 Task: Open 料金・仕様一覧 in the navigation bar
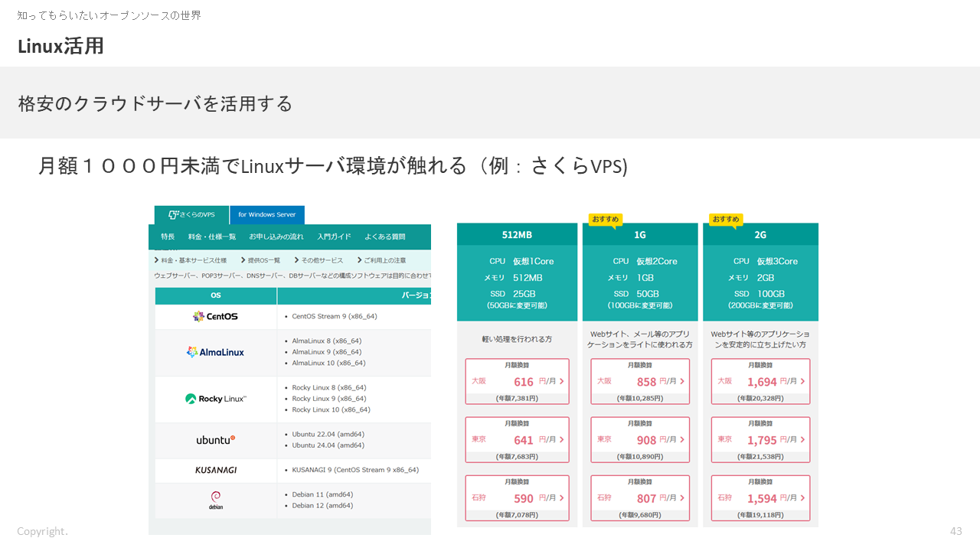(212, 236)
